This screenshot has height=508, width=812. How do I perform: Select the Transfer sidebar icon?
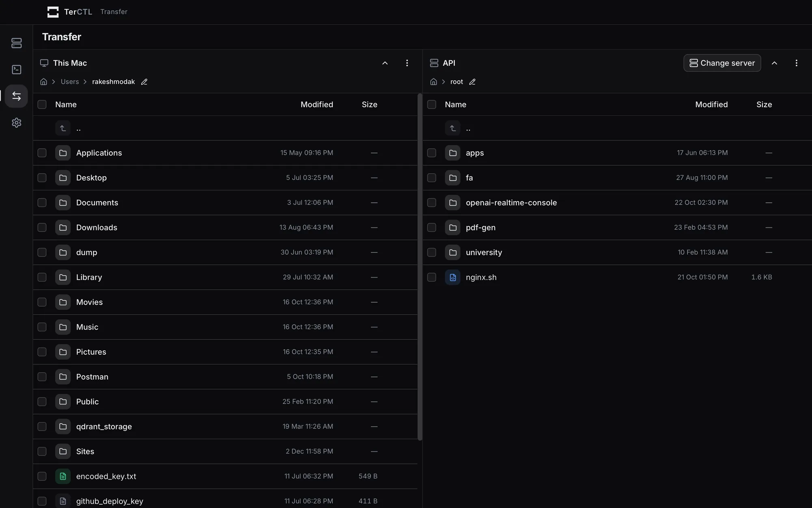[x=17, y=96]
